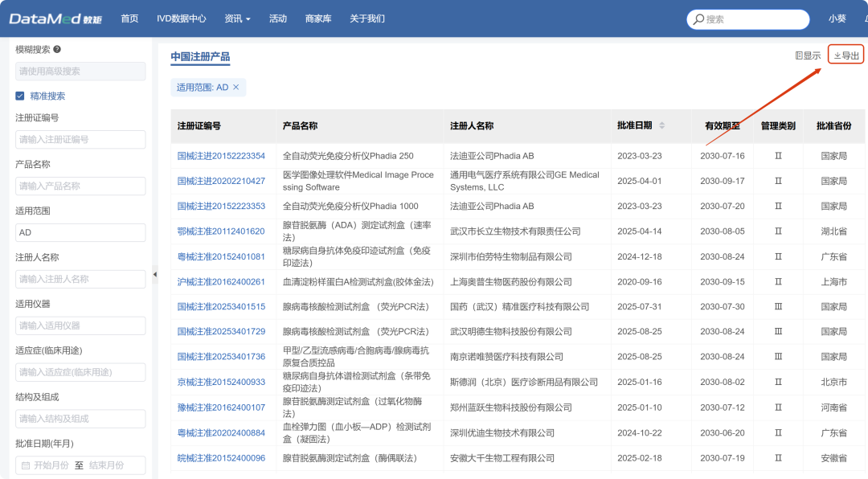Sort by 批准日期 column arrows
Image resolution: width=868 pixels, height=479 pixels.
click(x=661, y=125)
